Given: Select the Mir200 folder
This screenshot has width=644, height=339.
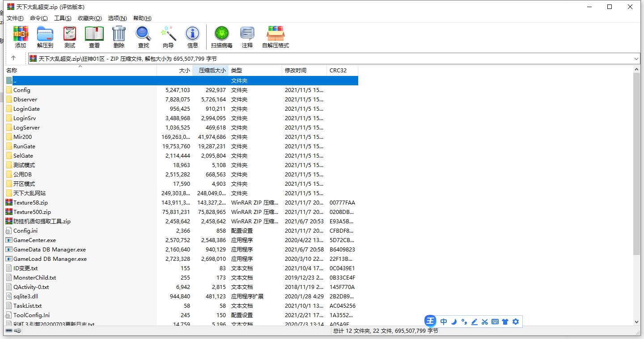Looking at the screenshot, I should (22, 137).
